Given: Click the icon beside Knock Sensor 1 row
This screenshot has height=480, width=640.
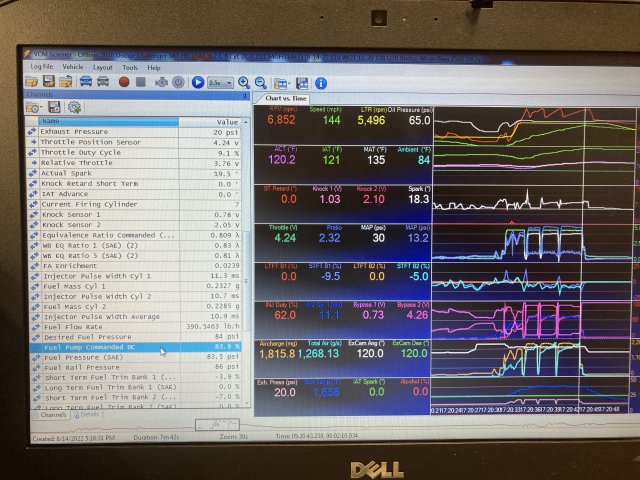Looking at the screenshot, I should point(33,215).
